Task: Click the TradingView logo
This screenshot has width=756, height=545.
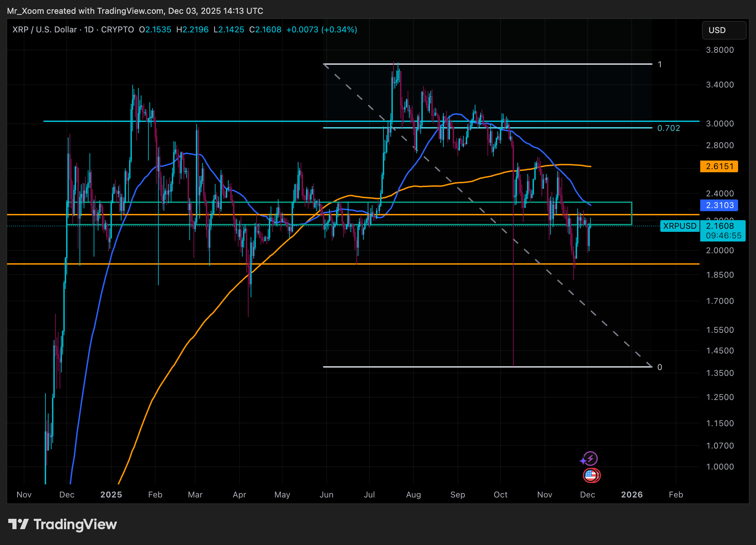Action: click(64, 524)
